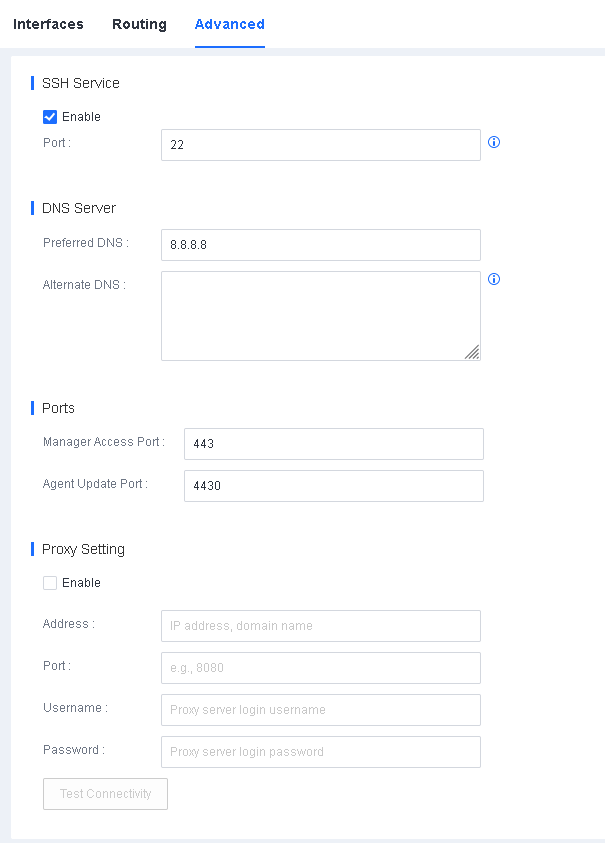
Task: Click the info icon beside Alternate DNS
Action: coord(494,280)
